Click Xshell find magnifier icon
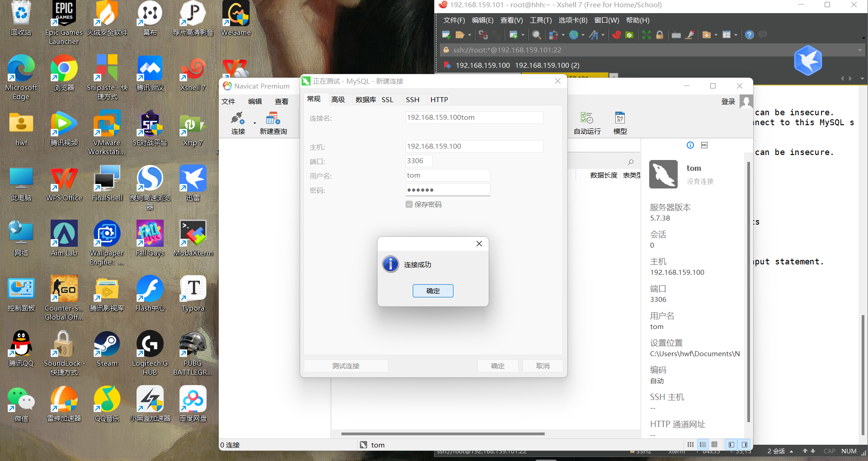This screenshot has height=461, width=868. tap(537, 35)
